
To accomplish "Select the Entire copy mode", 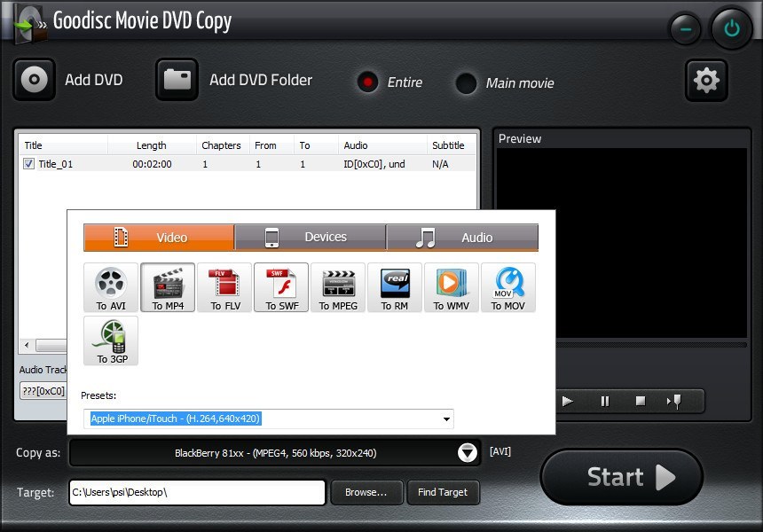I will tap(367, 82).
